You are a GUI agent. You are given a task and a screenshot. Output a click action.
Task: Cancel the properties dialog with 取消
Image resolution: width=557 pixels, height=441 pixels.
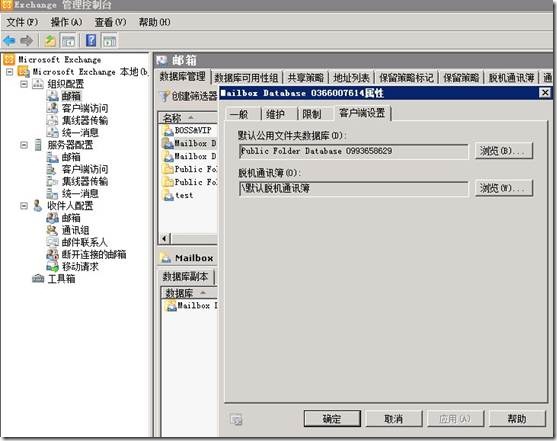(394, 419)
